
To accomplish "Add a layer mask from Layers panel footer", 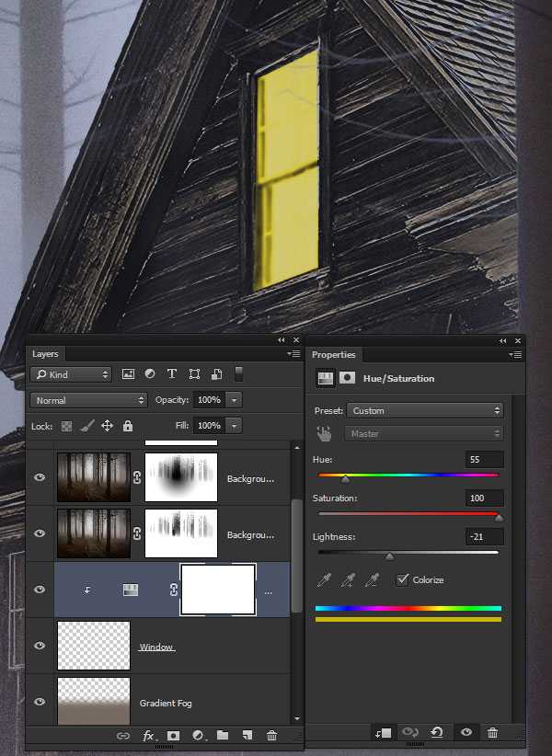I will coord(173,735).
